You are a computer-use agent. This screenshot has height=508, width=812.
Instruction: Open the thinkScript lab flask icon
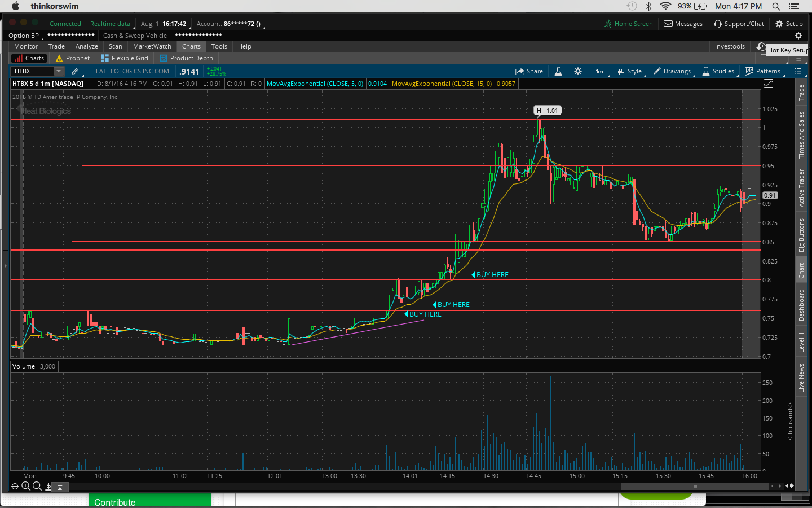pyautogui.click(x=558, y=71)
